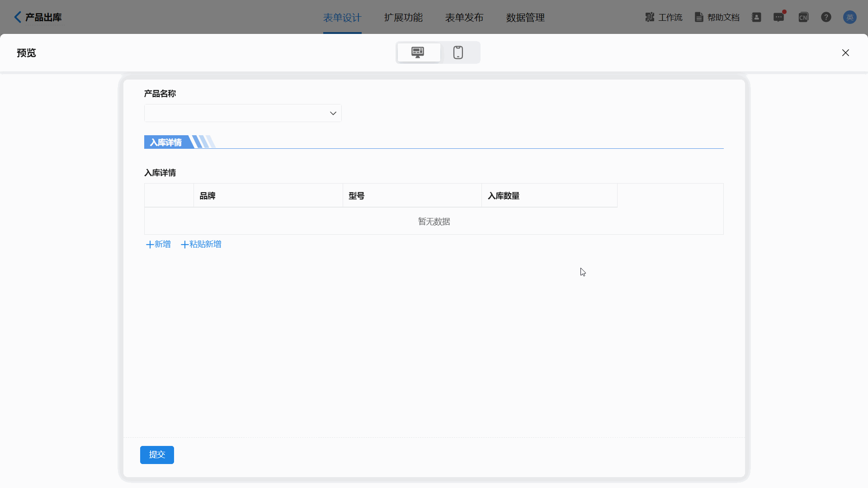Screen dimensions: 868x488
Task: Open the messages chat bubble icon
Action: [778, 17]
